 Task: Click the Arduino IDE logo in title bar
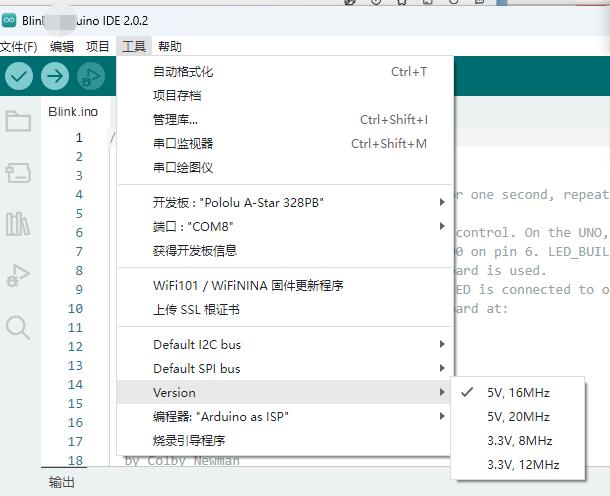[9, 20]
